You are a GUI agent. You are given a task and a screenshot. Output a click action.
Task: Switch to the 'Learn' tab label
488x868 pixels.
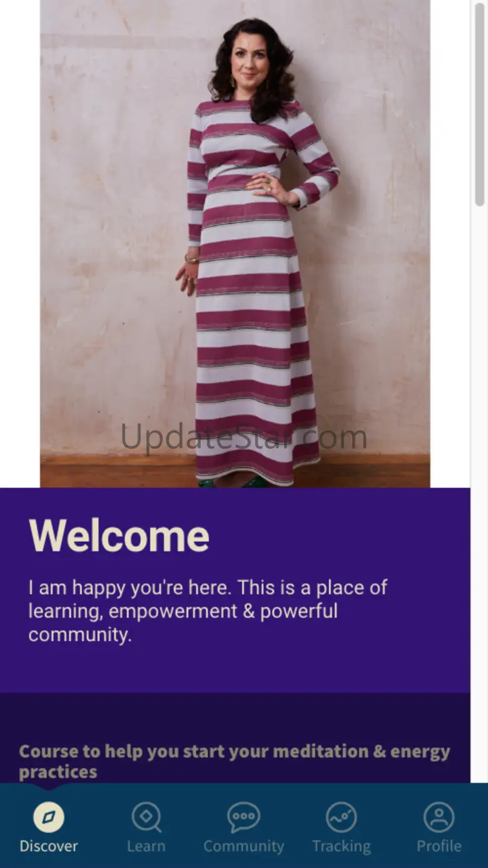click(x=146, y=846)
